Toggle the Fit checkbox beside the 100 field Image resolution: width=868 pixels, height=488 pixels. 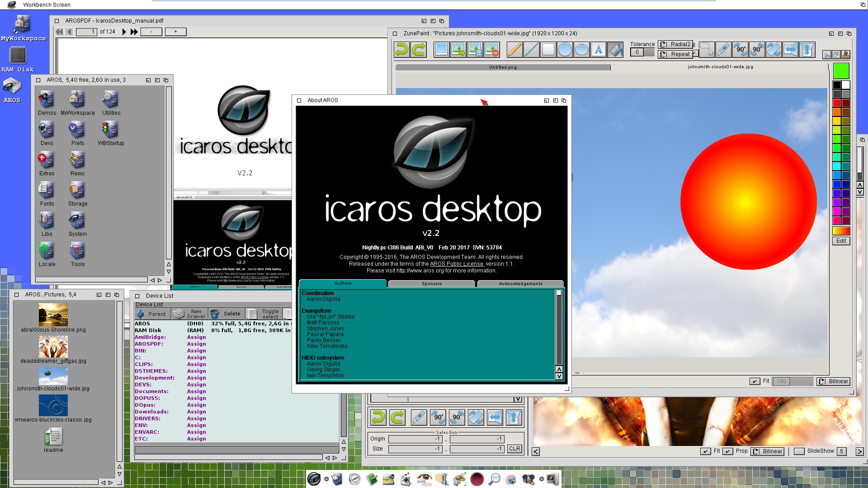coord(755,381)
